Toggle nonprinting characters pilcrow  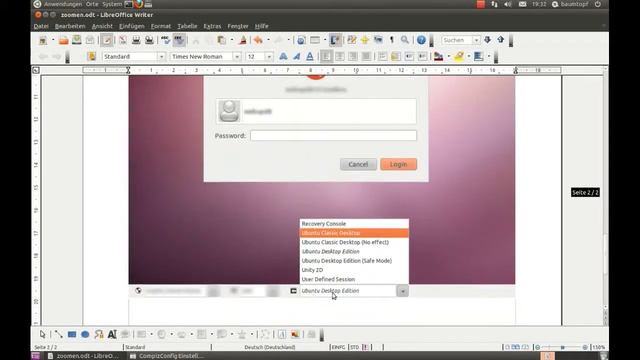click(391, 40)
